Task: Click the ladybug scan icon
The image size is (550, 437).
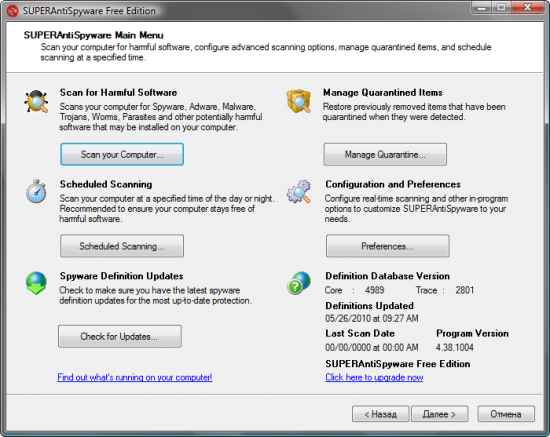Action: pos(36,102)
